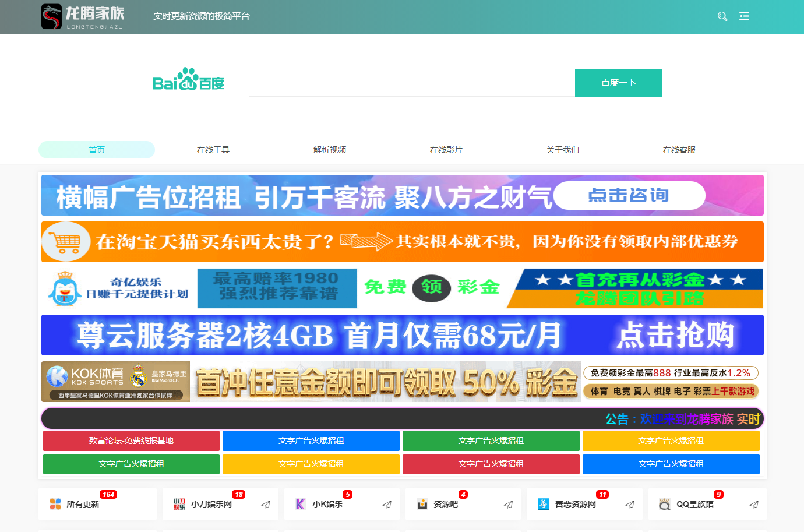Click the Baidu paw logo
Viewport: 804px width, 532px height.
click(x=188, y=80)
